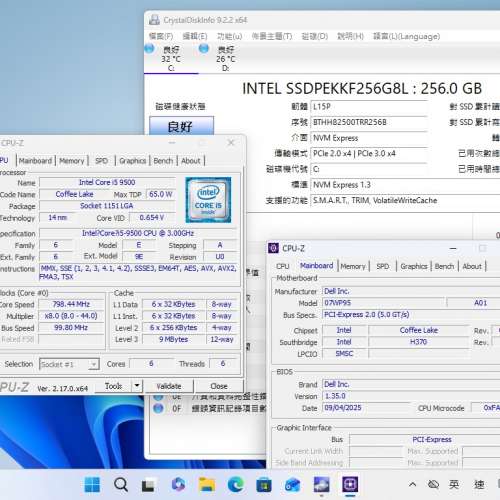Click the INTEL SSDPEKKF256G8L drive title

tap(362, 89)
